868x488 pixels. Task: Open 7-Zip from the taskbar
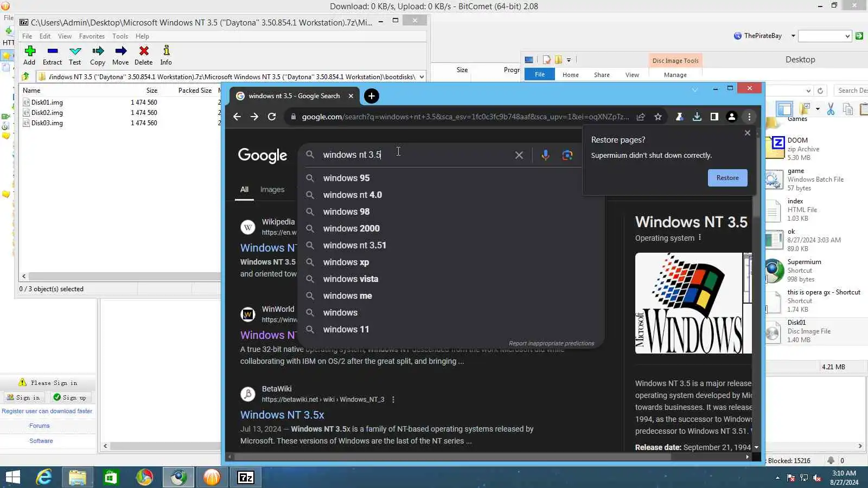(246, 477)
